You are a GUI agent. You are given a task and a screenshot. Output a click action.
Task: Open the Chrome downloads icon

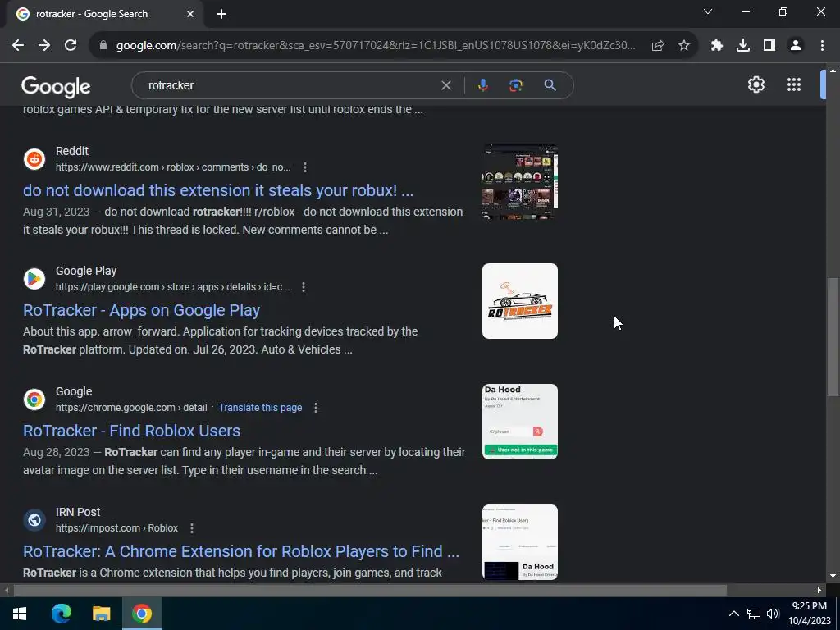(x=743, y=46)
